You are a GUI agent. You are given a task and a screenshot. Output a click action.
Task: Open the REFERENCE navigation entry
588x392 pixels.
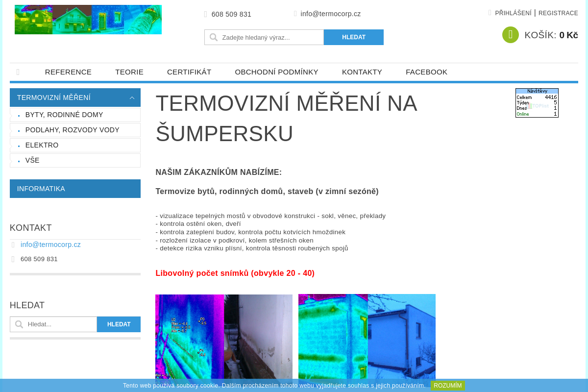click(68, 72)
